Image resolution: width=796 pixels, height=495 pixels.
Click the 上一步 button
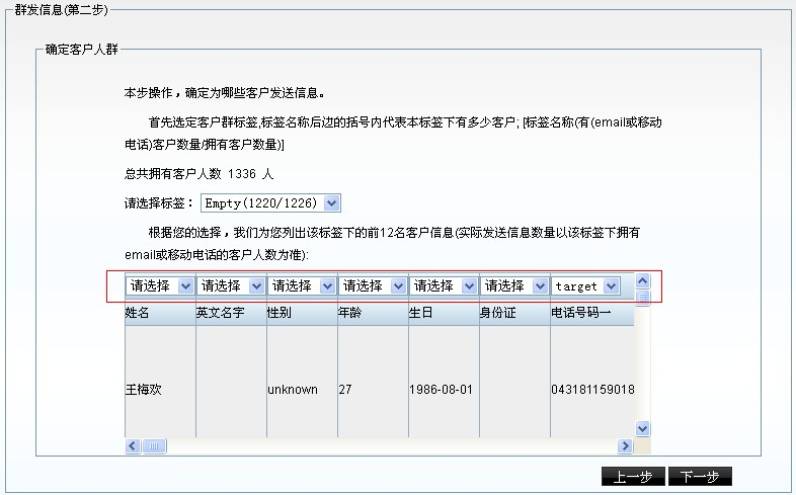[632, 477]
